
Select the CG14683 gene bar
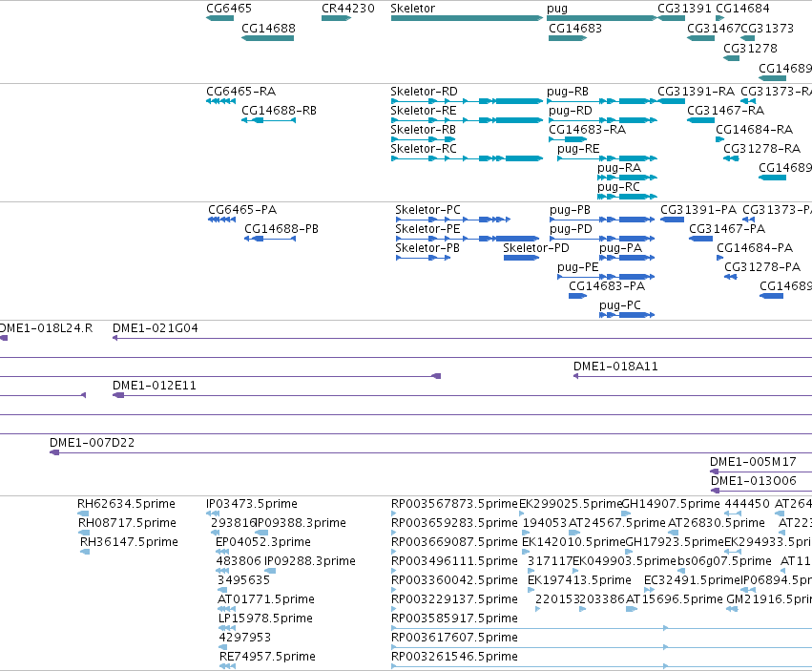[x=568, y=38]
